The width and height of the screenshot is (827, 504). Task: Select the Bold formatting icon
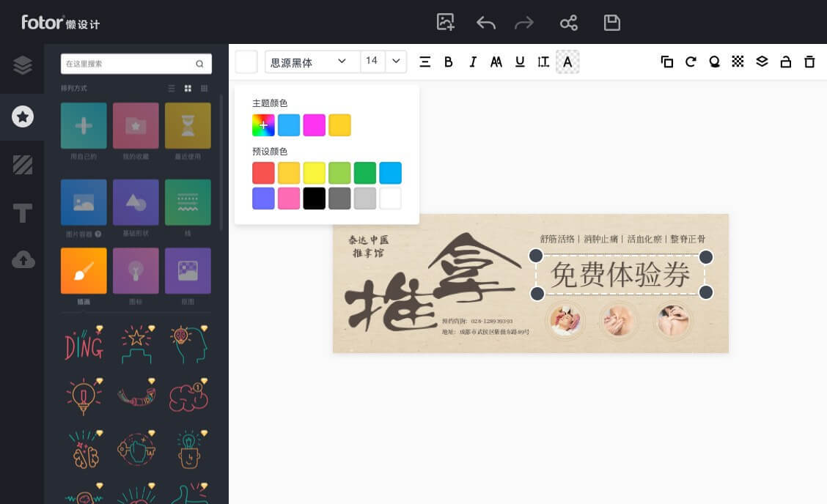click(x=449, y=62)
